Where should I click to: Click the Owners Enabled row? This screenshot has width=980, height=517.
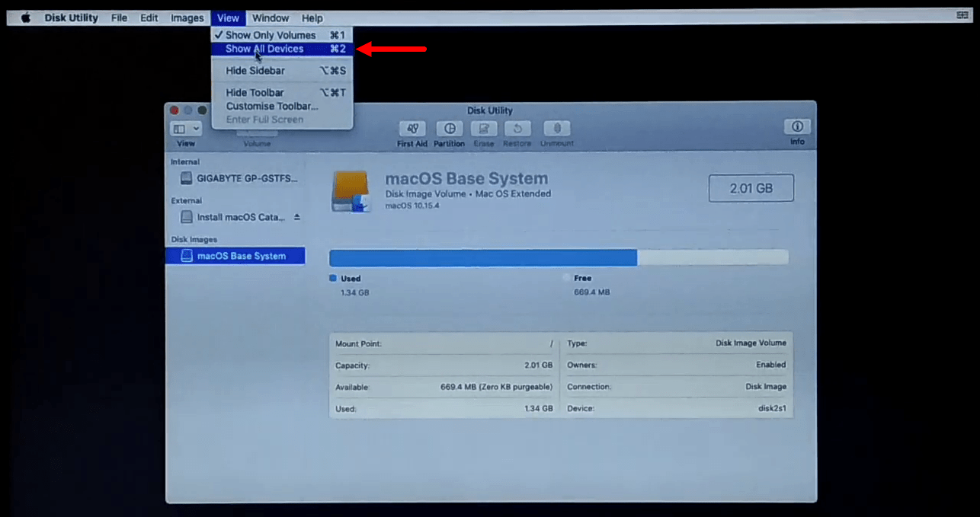(677, 365)
